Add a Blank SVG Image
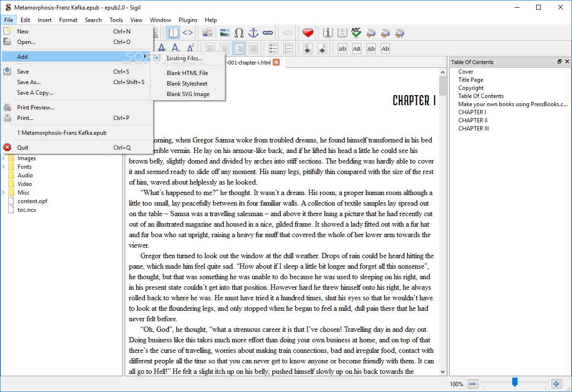Image resolution: width=572 pixels, height=392 pixels. [x=187, y=94]
